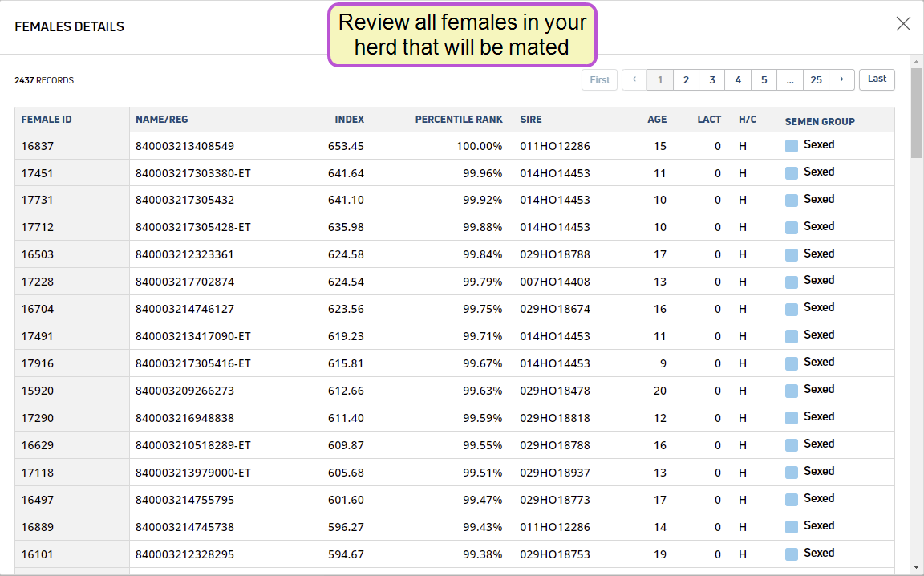
Task: Select page 4 in pagination
Action: coord(738,79)
